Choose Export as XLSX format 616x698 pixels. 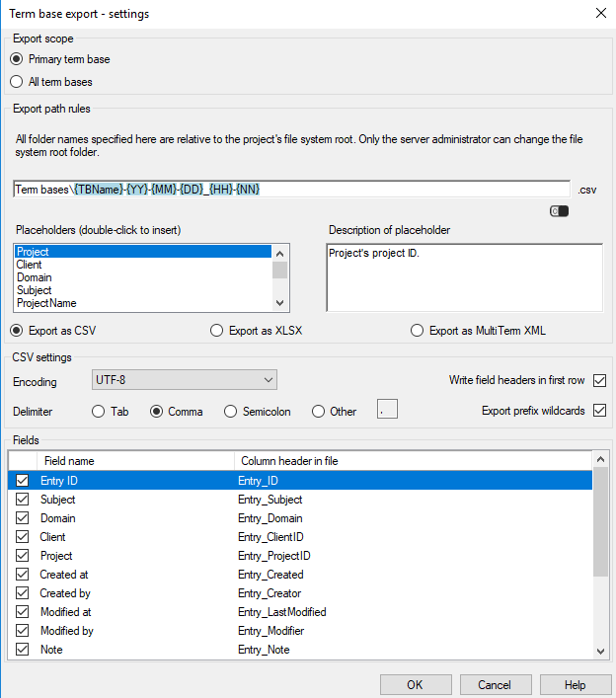217,331
